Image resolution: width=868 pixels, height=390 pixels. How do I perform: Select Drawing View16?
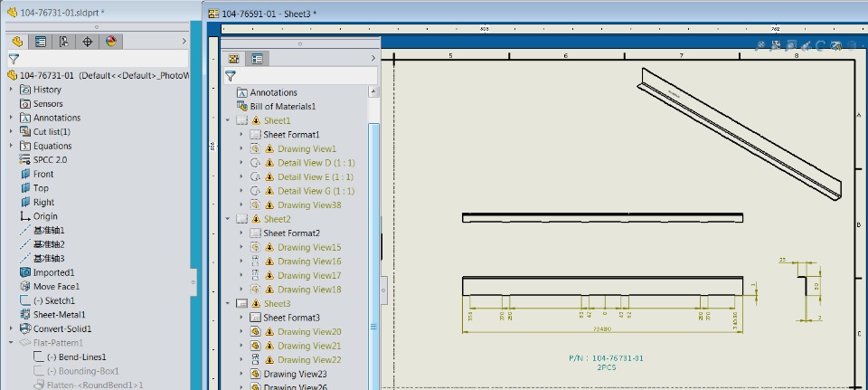pyautogui.click(x=309, y=262)
